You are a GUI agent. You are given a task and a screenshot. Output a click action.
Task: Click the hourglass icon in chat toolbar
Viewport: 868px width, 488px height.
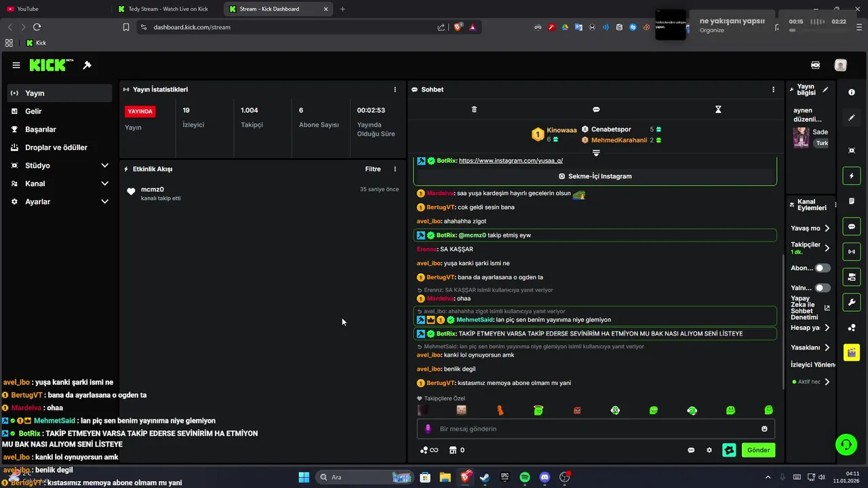[718, 109]
